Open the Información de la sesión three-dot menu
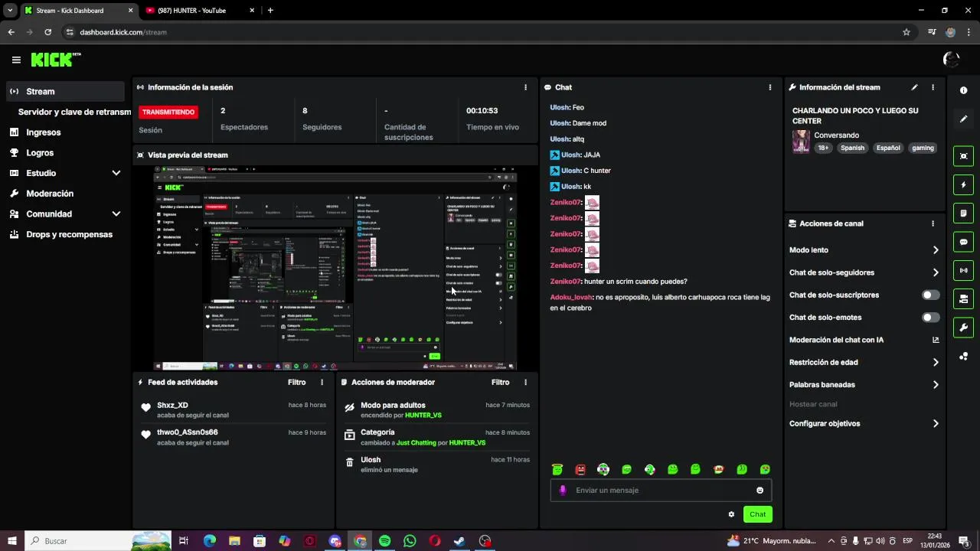This screenshot has height=551, width=980. [x=525, y=87]
